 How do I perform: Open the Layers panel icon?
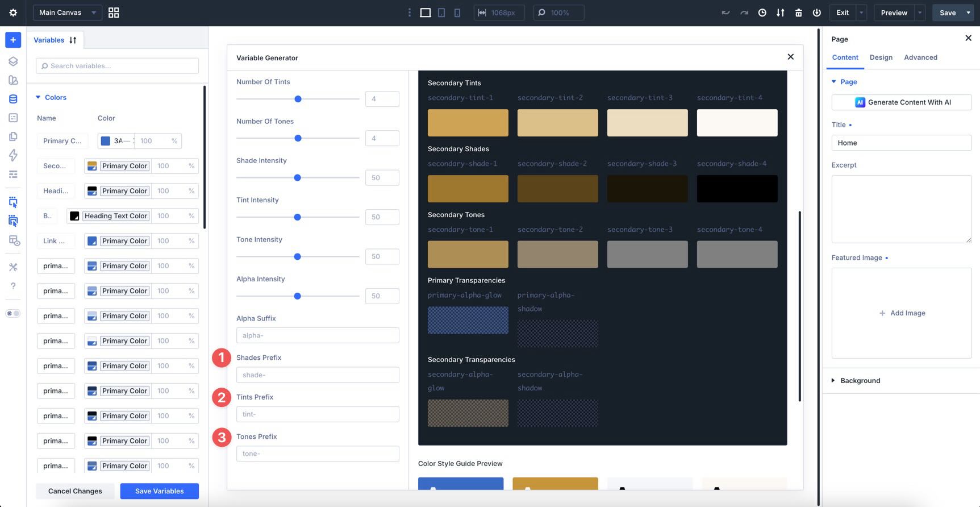click(x=13, y=61)
